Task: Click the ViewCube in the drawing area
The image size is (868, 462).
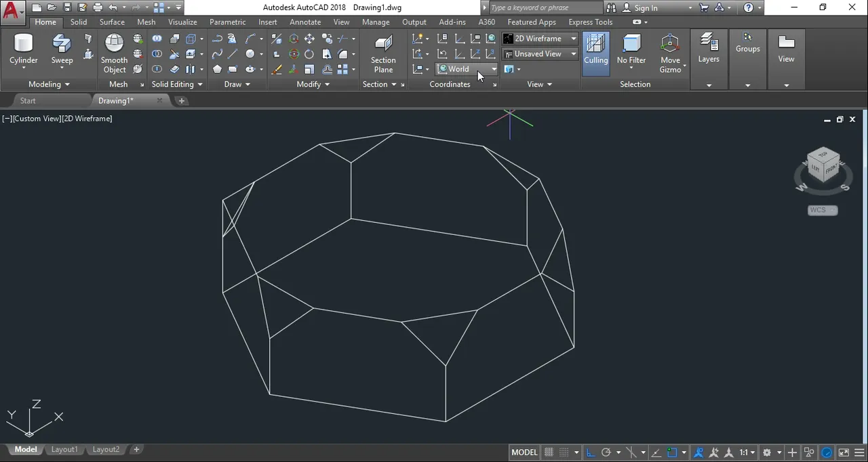Action: pos(823,166)
